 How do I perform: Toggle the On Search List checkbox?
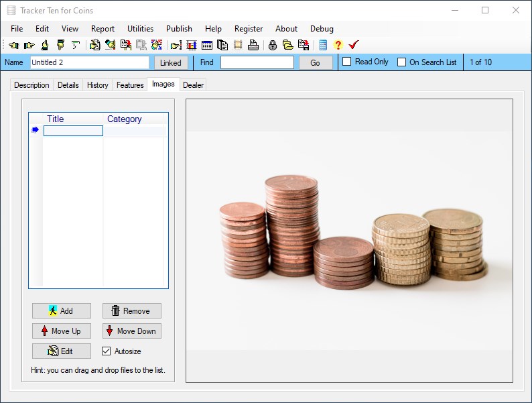pos(401,62)
